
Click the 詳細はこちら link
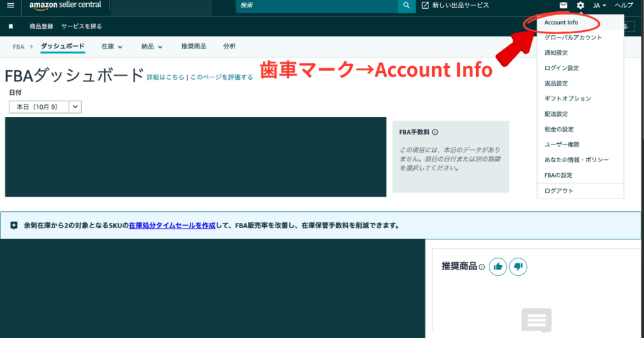coord(165,77)
